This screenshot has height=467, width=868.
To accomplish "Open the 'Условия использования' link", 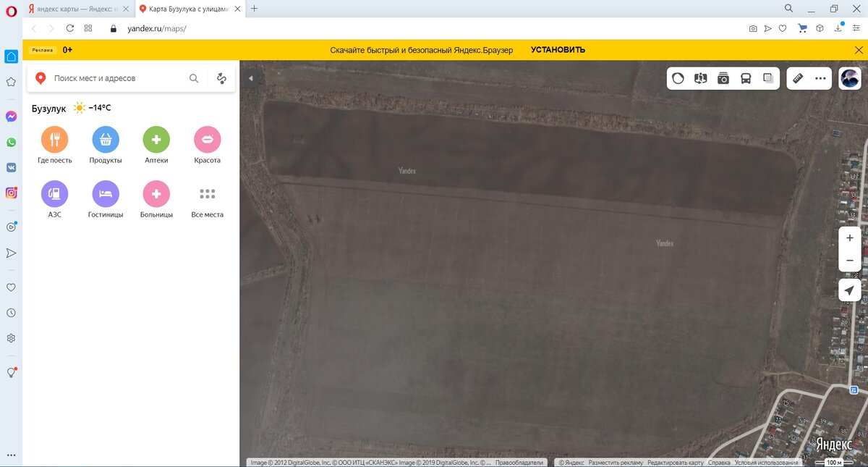I will click(x=766, y=462).
